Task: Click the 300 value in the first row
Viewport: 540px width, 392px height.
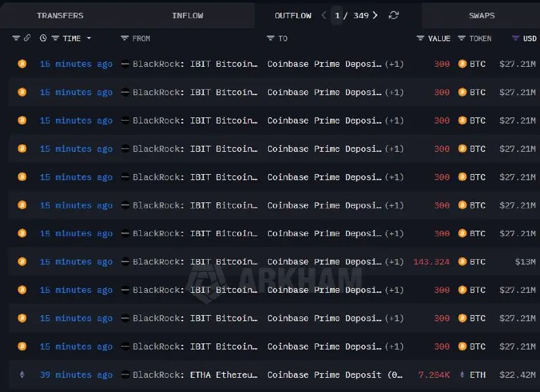Action: coord(442,64)
